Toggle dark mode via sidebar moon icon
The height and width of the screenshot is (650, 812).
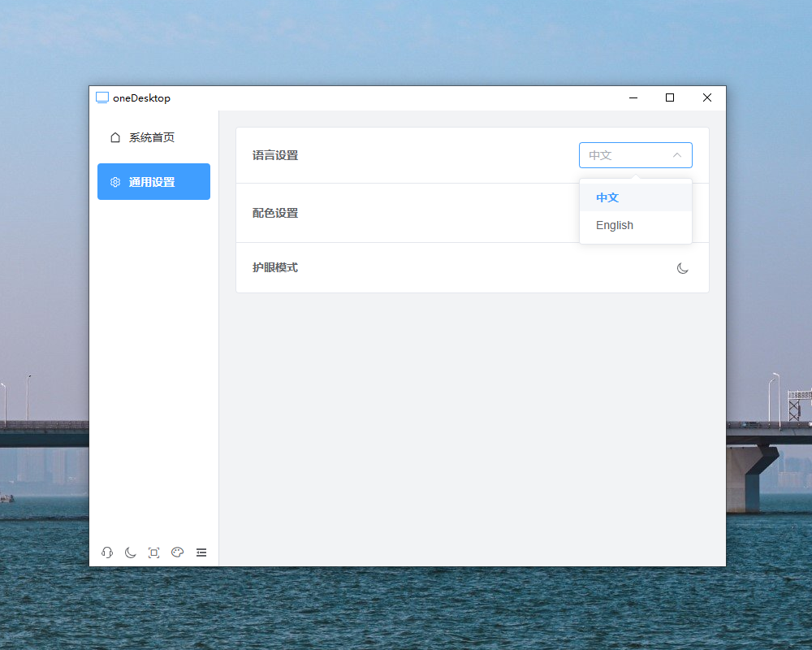[131, 552]
